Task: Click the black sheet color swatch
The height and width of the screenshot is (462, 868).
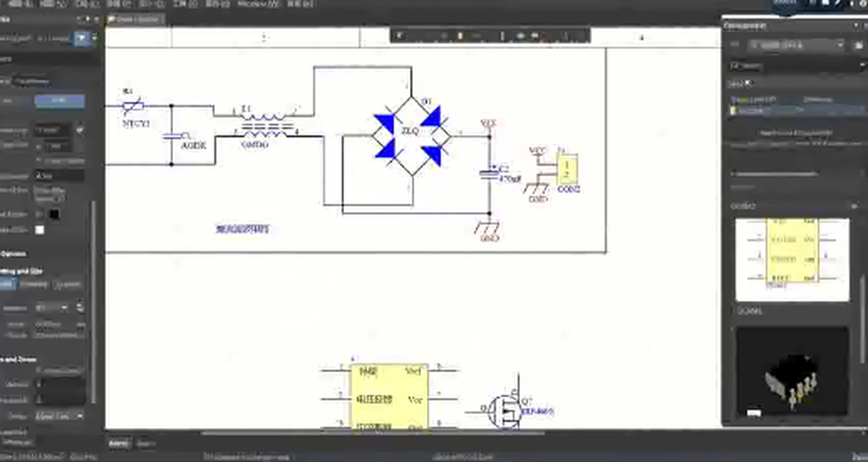Action: pos(54,215)
